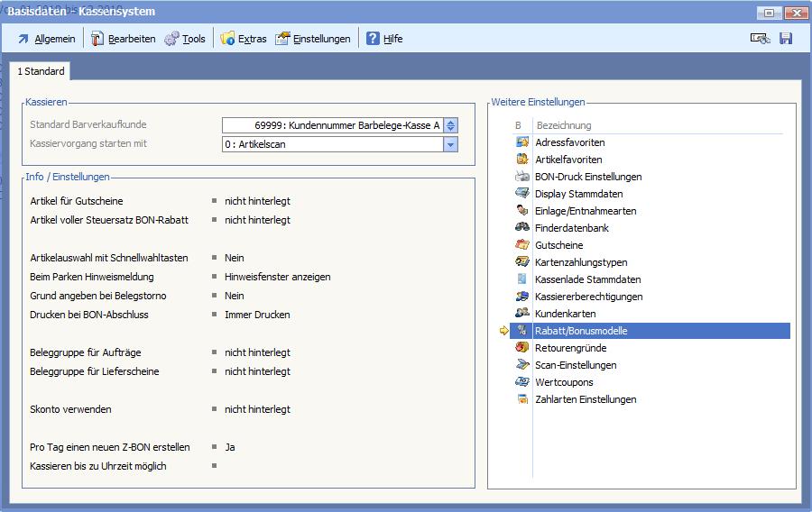Open the Extras menu
This screenshot has width=812, height=512.
pos(243,39)
